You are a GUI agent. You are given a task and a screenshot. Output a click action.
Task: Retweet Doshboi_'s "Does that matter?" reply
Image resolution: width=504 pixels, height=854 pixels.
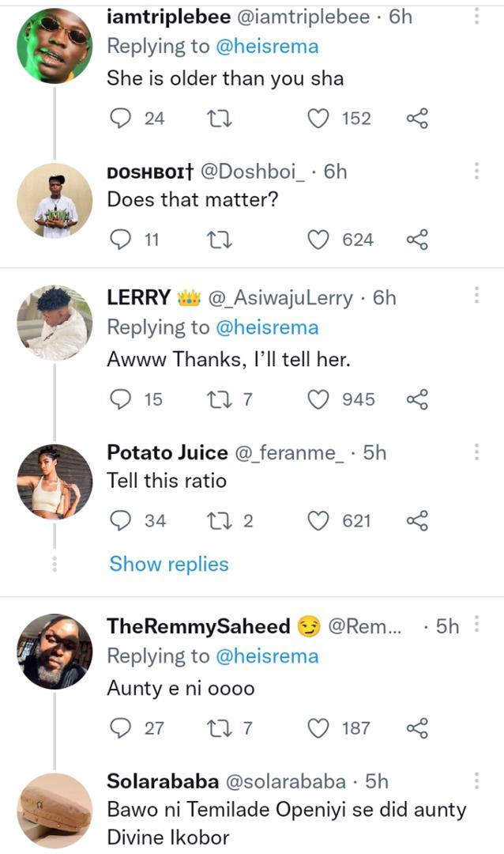point(220,240)
